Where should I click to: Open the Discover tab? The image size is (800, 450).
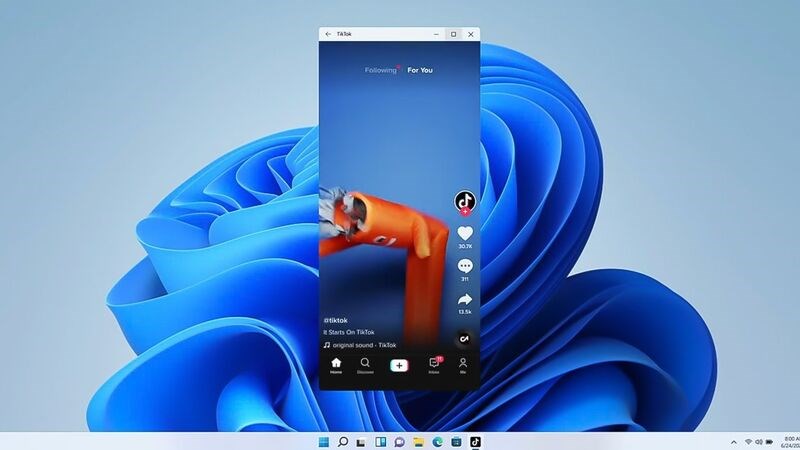[365, 365]
